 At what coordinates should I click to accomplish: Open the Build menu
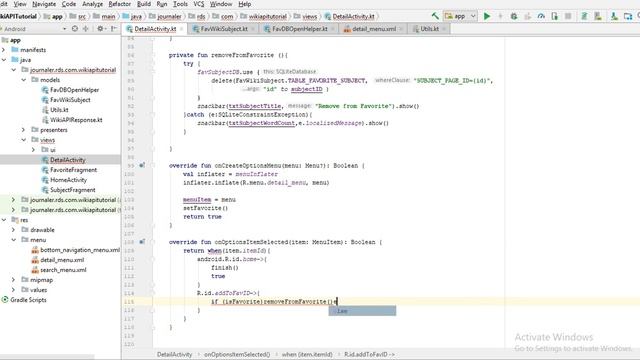pos(144,4)
